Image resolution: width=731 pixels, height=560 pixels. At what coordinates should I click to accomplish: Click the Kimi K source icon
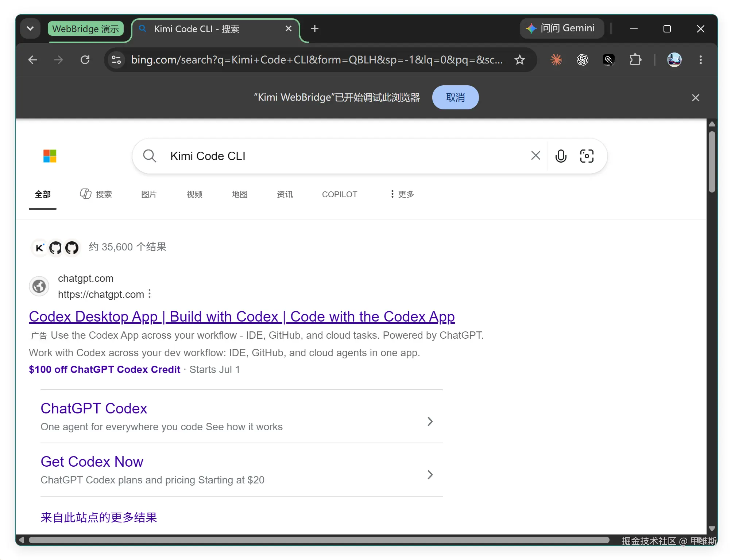tap(40, 248)
